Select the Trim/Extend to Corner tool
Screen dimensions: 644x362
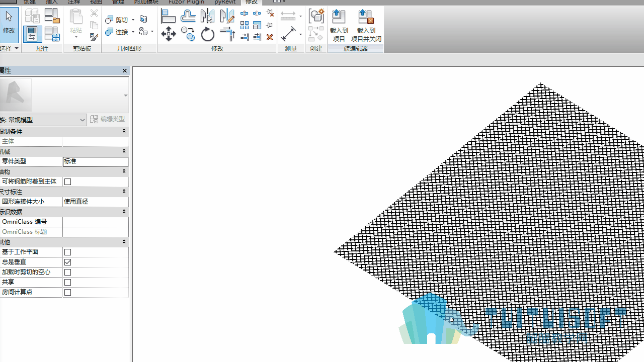tap(227, 34)
